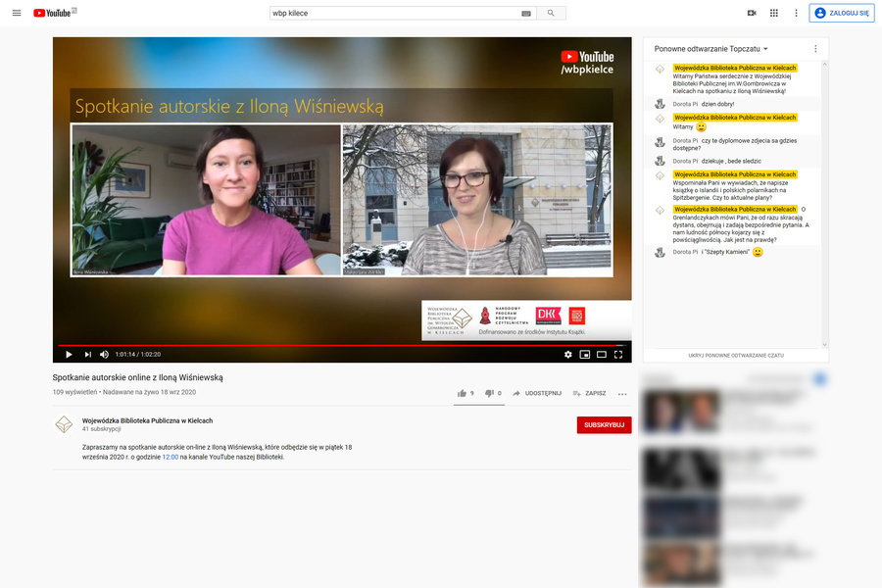Viewport: 882px width, 588px height.
Task: Expand the Top chat replay dropdown
Action: coord(711,48)
